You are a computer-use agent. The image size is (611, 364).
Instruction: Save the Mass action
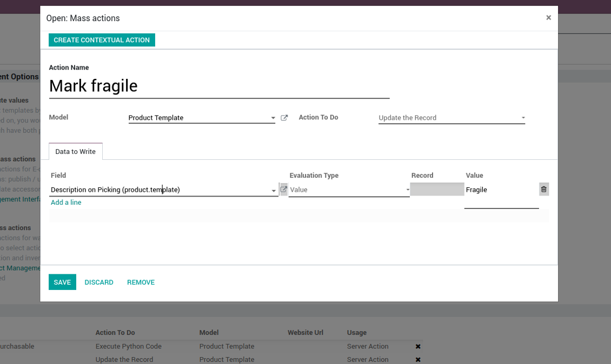(x=62, y=282)
